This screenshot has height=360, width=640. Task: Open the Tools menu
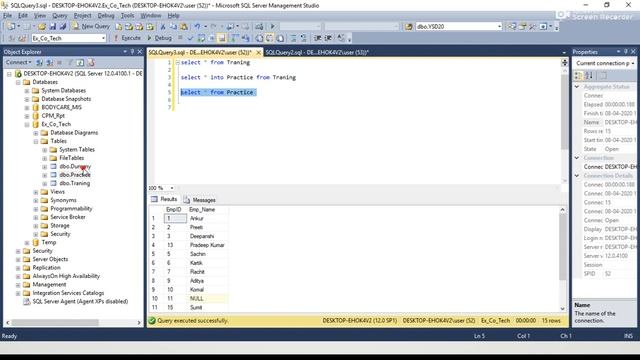point(127,16)
